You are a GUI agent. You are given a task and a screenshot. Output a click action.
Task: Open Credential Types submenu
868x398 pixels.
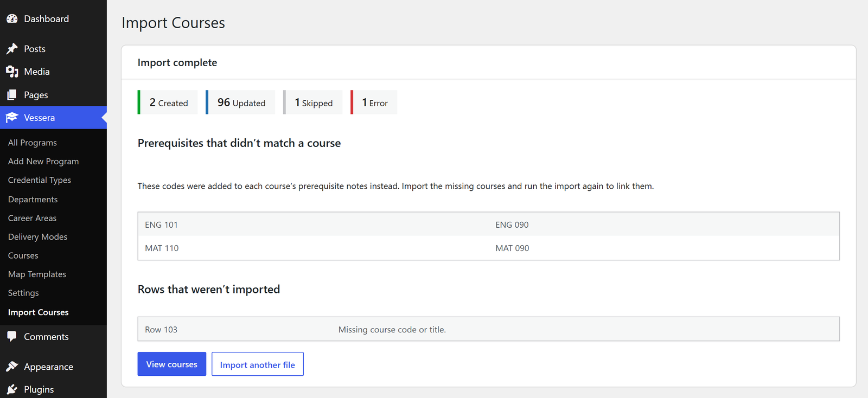click(40, 180)
